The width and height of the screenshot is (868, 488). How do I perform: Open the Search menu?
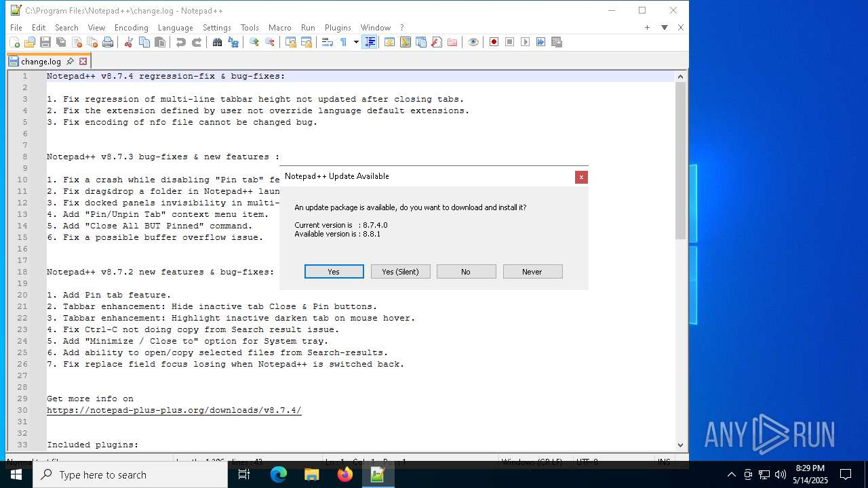(66, 28)
